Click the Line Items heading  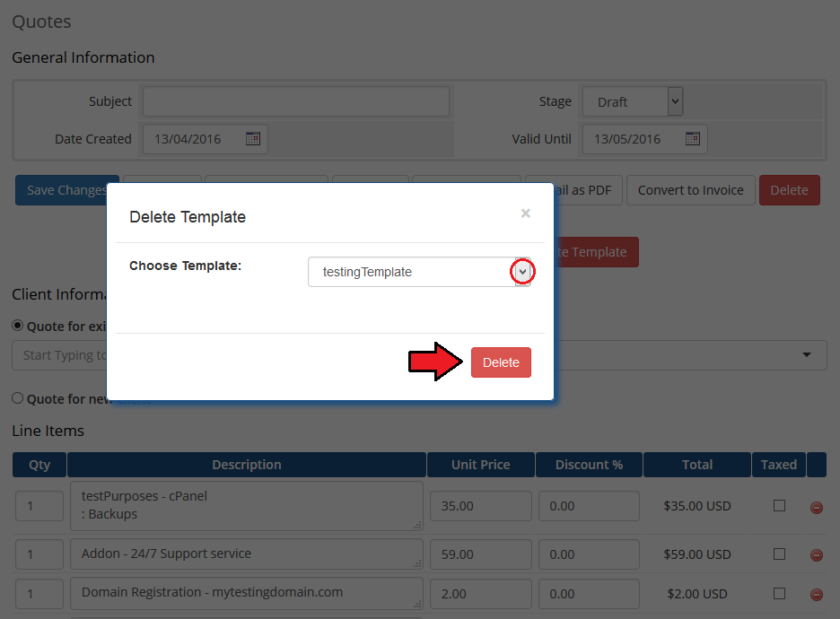[48, 431]
